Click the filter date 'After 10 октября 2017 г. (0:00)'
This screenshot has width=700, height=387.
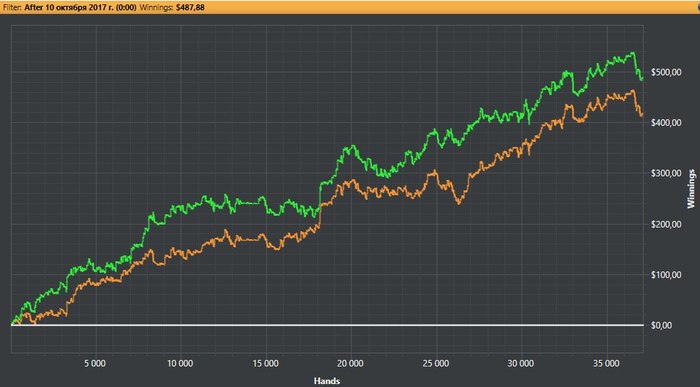coord(80,7)
